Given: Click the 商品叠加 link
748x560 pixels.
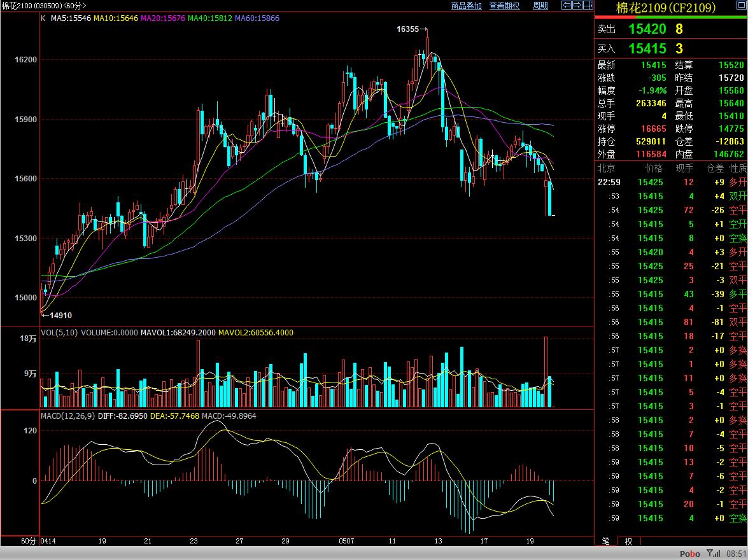Looking at the screenshot, I should point(466,6).
